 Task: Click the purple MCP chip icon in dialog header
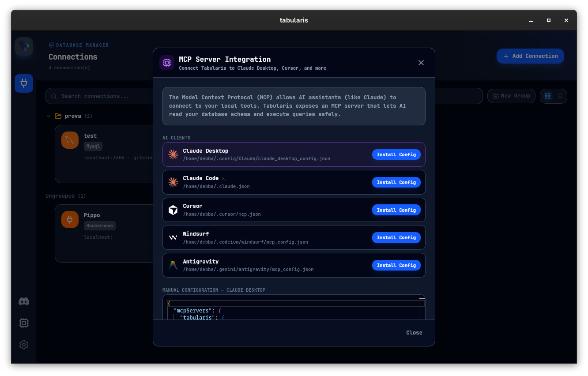pos(167,62)
